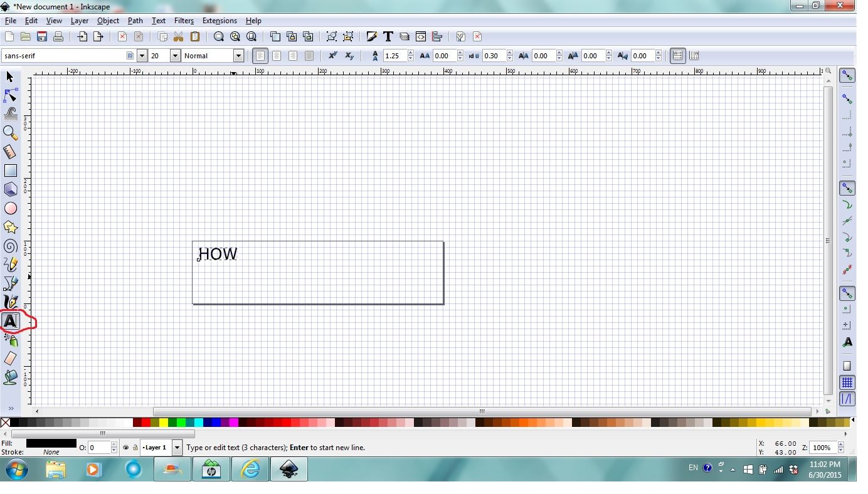
Task: Enable snapping to grids
Action: [x=847, y=382]
